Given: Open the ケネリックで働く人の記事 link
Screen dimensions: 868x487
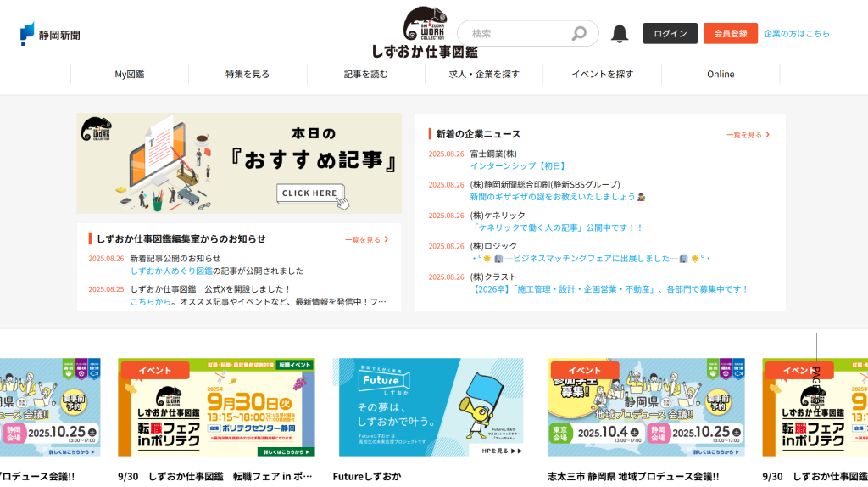Looking at the screenshot, I should [x=557, y=227].
